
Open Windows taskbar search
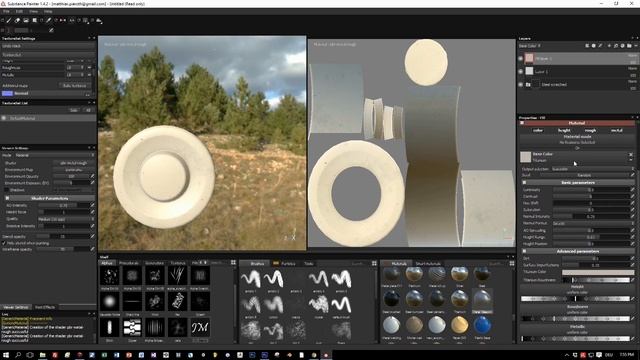(x=18, y=355)
